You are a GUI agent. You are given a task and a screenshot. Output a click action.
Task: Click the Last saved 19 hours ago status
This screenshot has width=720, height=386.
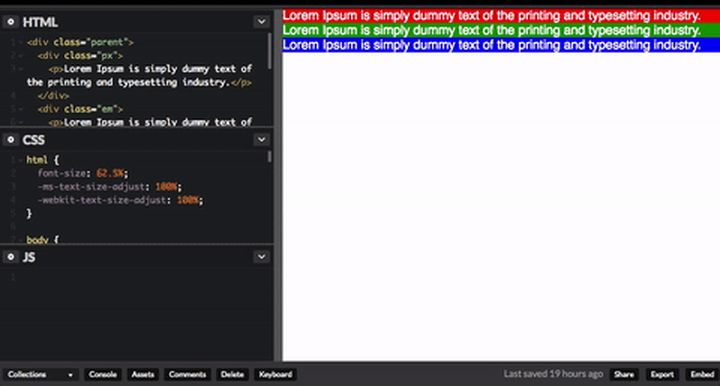tap(553, 374)
